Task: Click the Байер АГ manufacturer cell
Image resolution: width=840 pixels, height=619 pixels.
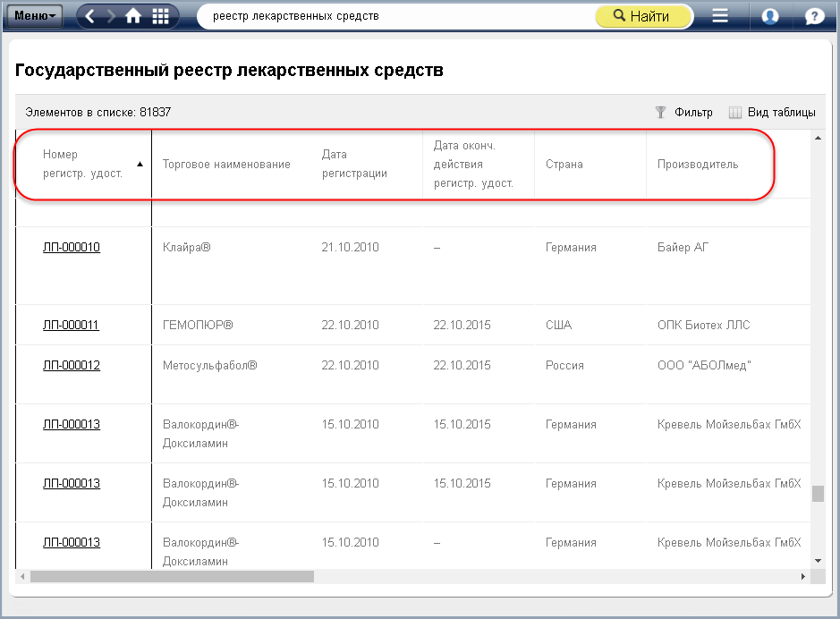Action: coord(683,248)
